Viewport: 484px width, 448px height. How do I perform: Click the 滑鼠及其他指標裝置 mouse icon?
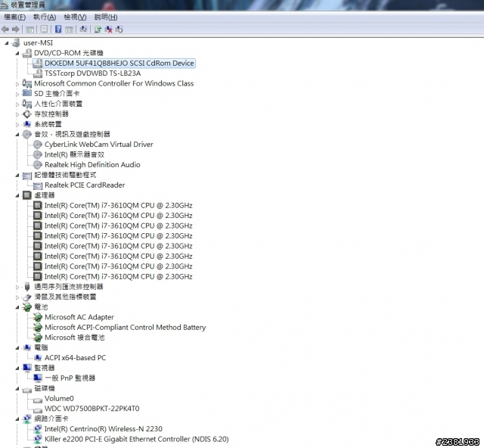pyautogui.click(x=27, y=297)
